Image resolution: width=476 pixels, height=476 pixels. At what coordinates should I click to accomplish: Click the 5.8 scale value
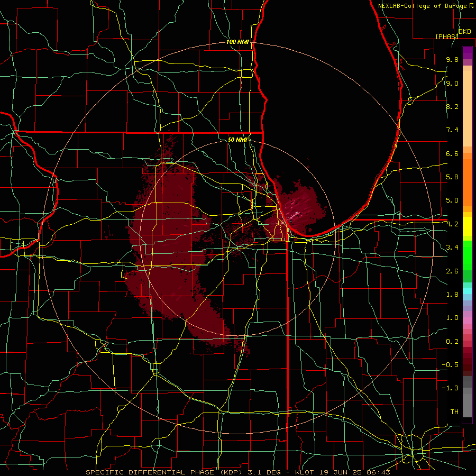[452, 177]
